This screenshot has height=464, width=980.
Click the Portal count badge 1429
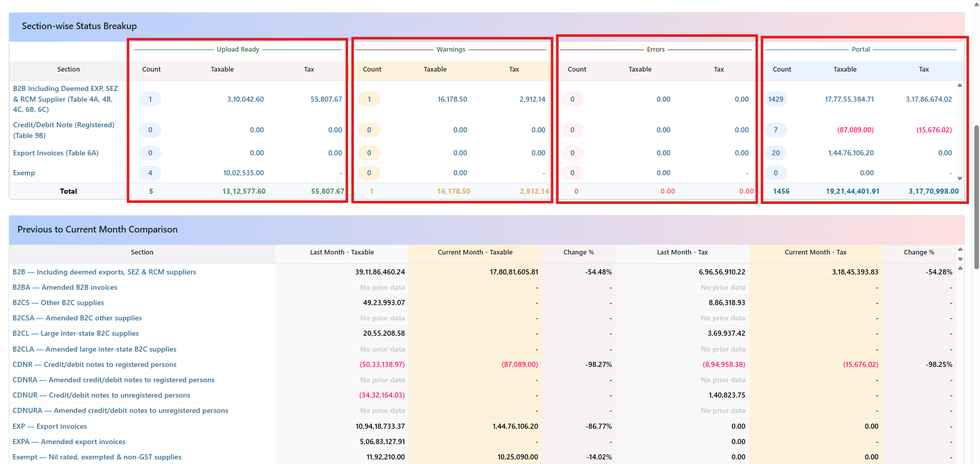(775, 99)
